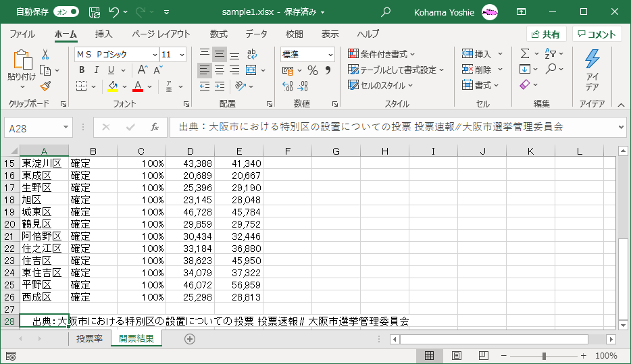Apply cell borders icon
Image resolution: width=631 pixels, height=364 pixels.
(x=82, y=86)
